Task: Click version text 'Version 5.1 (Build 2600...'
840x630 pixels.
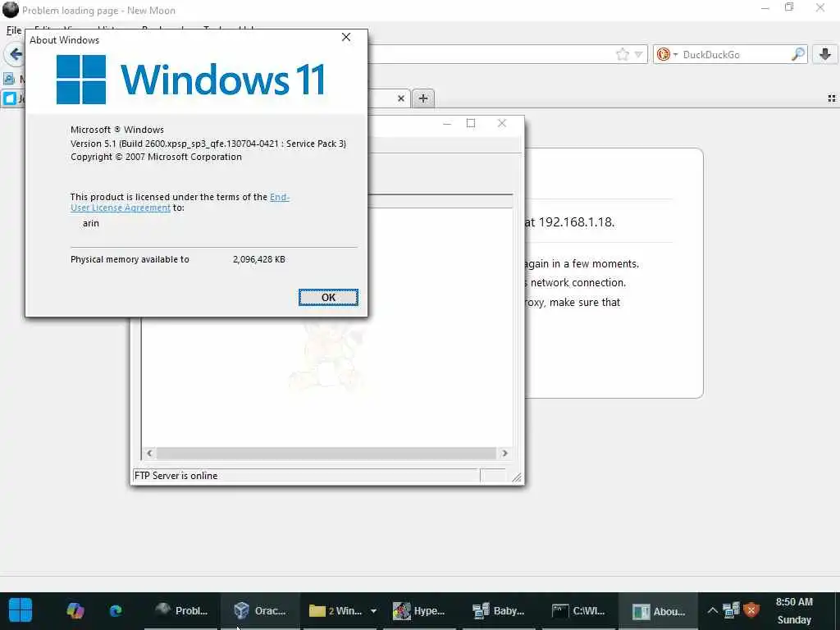Action: [x=208, y=144]
